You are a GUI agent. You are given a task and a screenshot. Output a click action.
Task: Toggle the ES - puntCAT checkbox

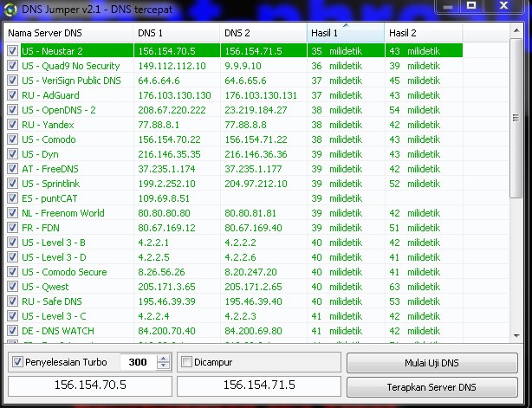coord(12,198)
